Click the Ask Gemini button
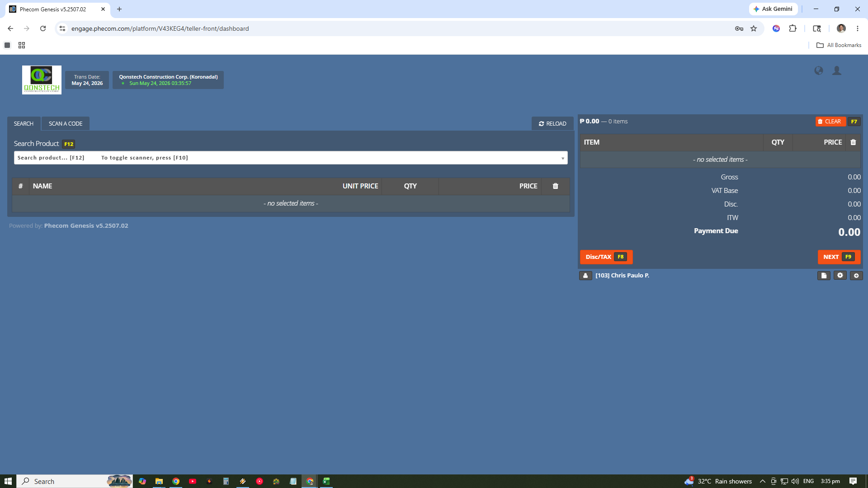Viewport: 868px width, 488px height. pos(773,9)
